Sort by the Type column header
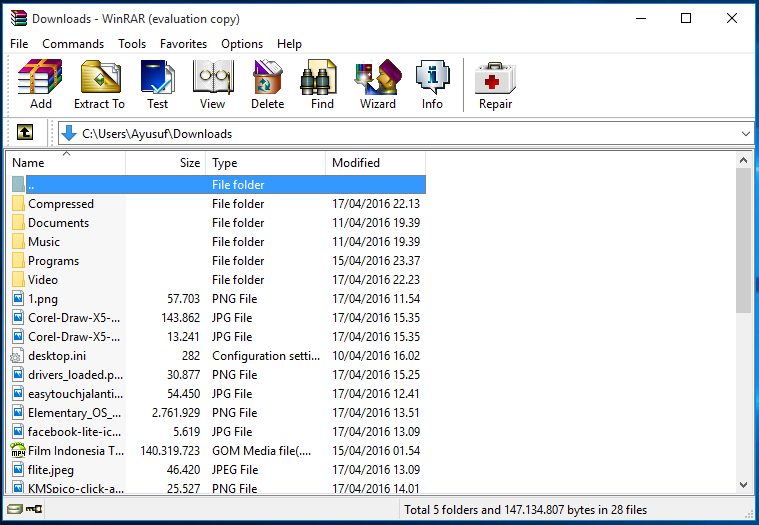 266,163
